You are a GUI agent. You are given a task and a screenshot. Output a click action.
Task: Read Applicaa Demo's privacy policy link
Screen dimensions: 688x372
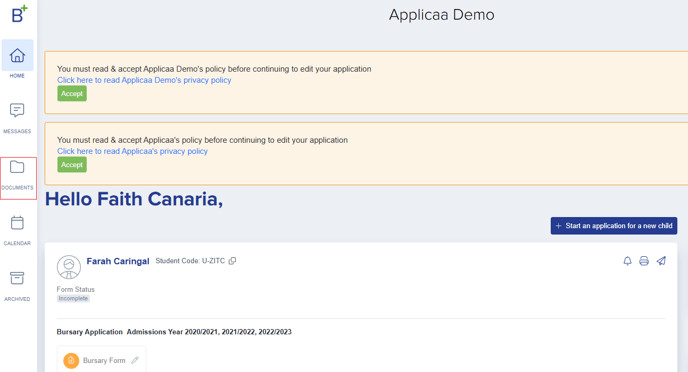pyautogui.click(x=144, y=80)
